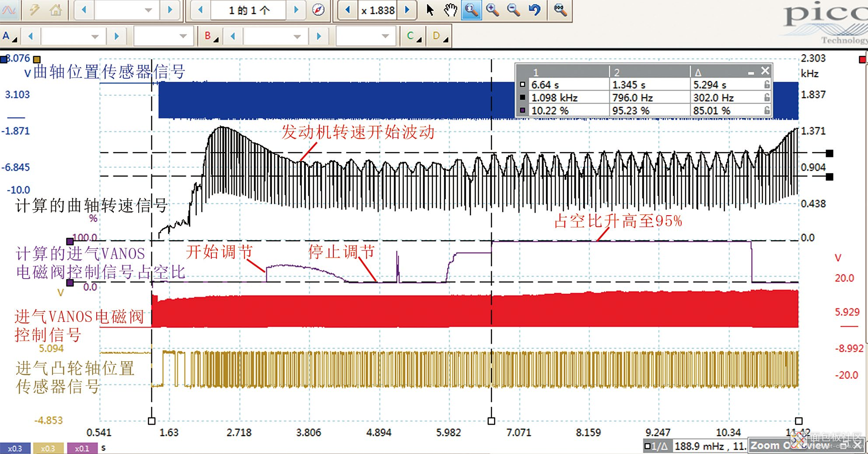This screenshot has height=454, width=868.
Task: Open channel B input range dropdown
Action: (x=275, y=36)
